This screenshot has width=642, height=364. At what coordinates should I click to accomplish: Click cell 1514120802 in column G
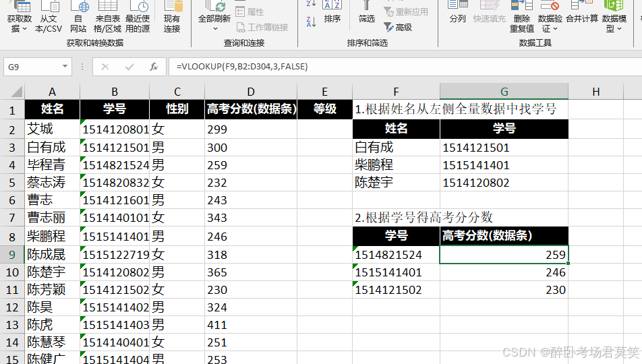click(504, 183)
